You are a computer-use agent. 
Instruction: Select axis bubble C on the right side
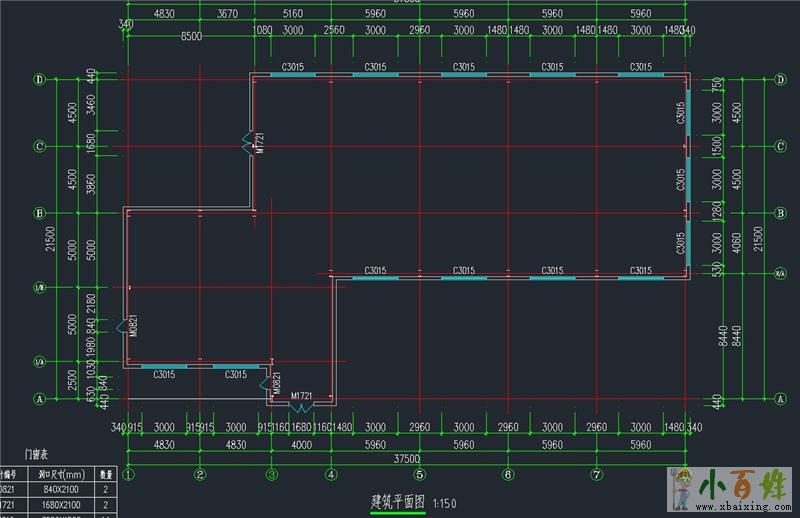click(779, 146)
